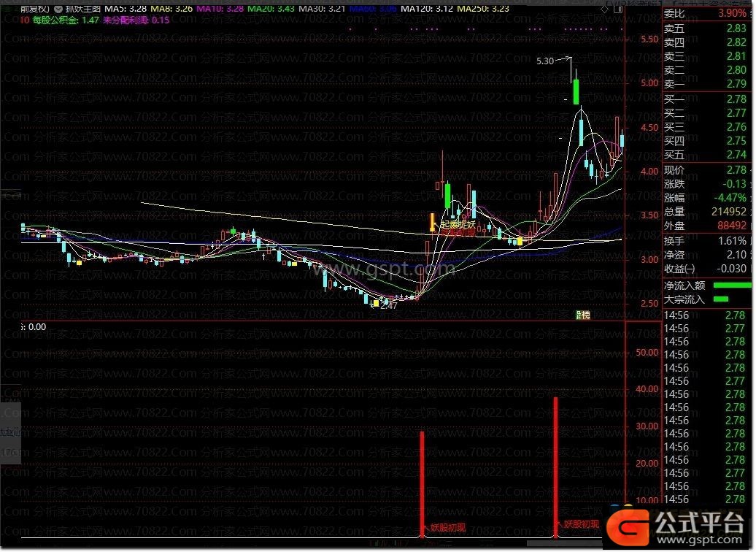The width and height of the screenshot is (756, 552).
Task: Select the 买四 bid row at 2.75
Action: [x=706, y=141]
